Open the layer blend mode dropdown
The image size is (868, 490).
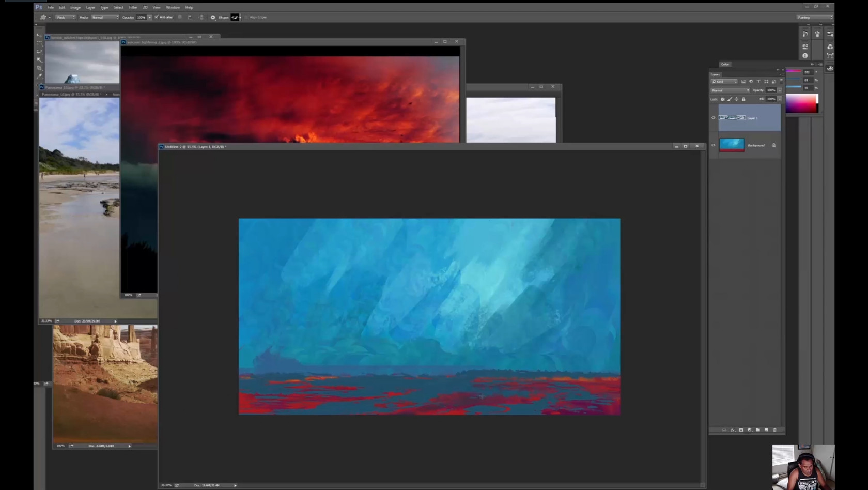click(x=730, y=90)
